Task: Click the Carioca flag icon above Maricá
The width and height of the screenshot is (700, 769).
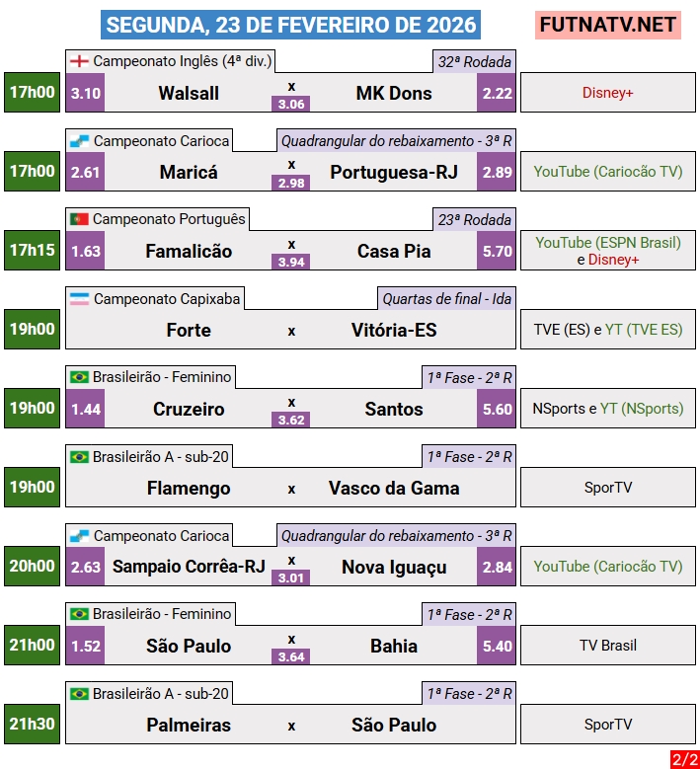Action: (79, 140)
